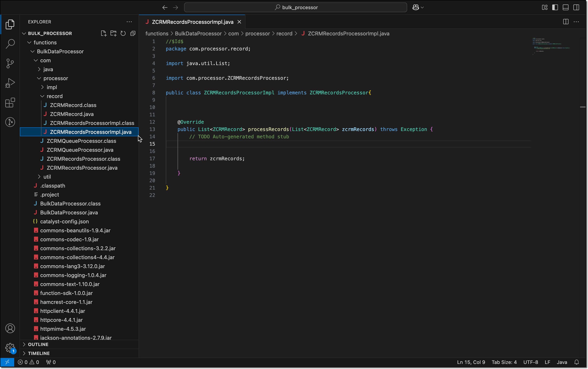Click the New Folder icon in explorer
The height and width of the screenshot is (369, 588).
113,33
